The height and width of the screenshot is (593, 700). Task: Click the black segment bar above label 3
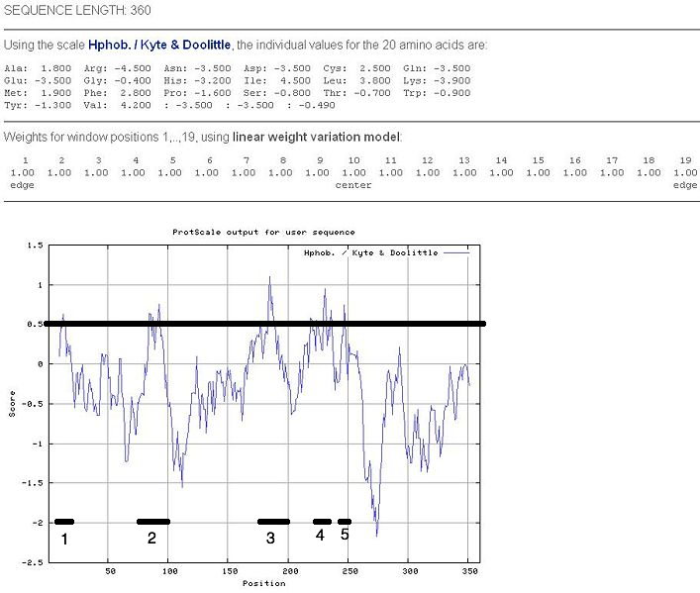pos(273,521)
